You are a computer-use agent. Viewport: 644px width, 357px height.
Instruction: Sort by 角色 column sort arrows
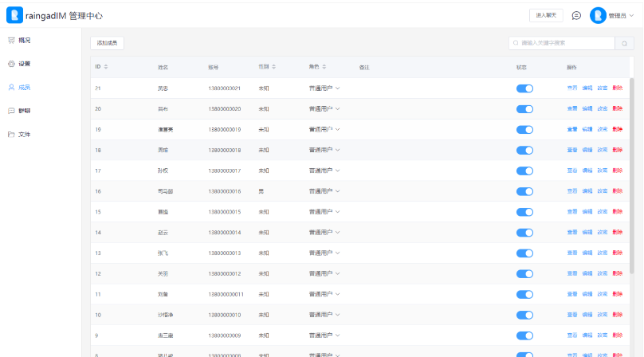tap(324, 67)
